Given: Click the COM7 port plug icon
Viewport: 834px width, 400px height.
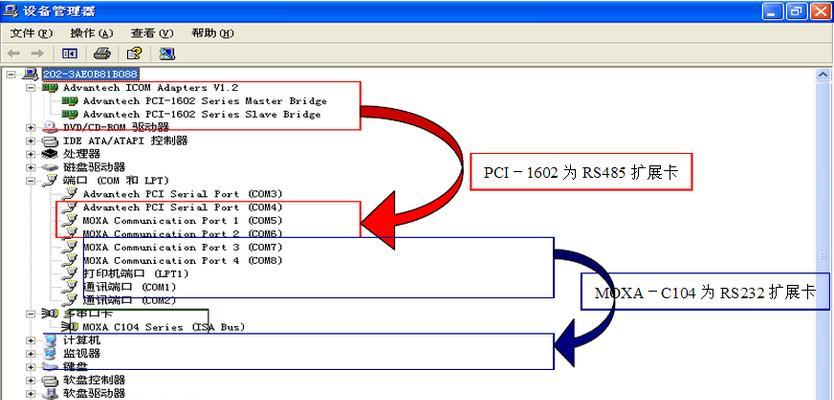Looking at the screenshot, I should pyautogui.click(x=70, y=247).
